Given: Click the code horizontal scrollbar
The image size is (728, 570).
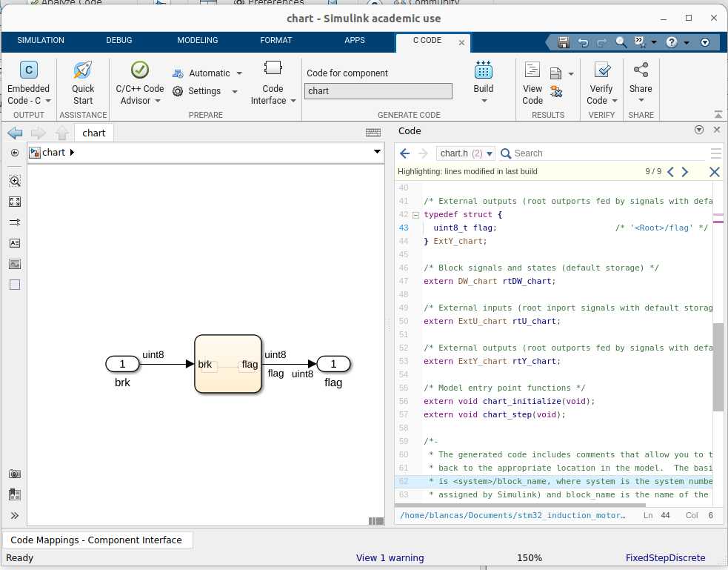Looking at the screenshot, I should pyautogui.click(x=520, y=506).
